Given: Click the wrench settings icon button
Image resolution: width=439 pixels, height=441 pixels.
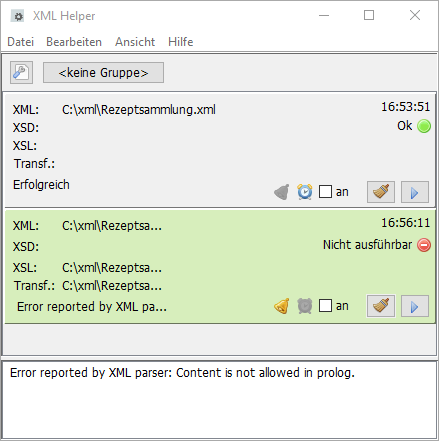Looking at the screenshot, I should [21, 72].
